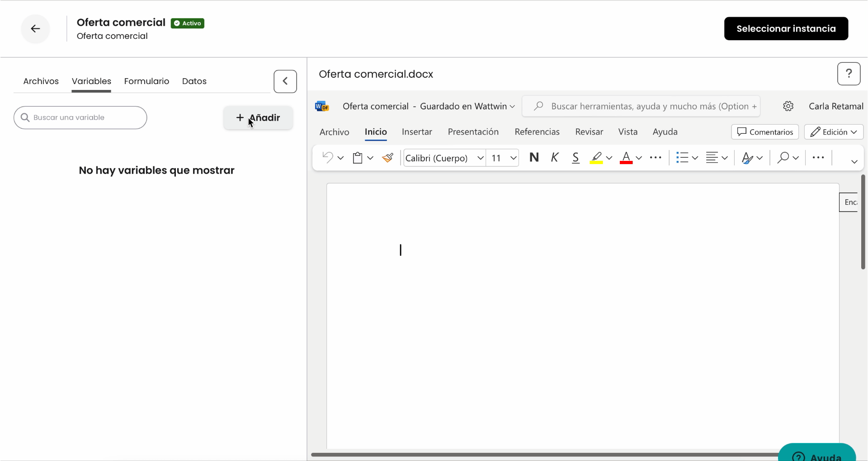
Task: Click the green Activo status badge
Action: click(x=188, y=23)
